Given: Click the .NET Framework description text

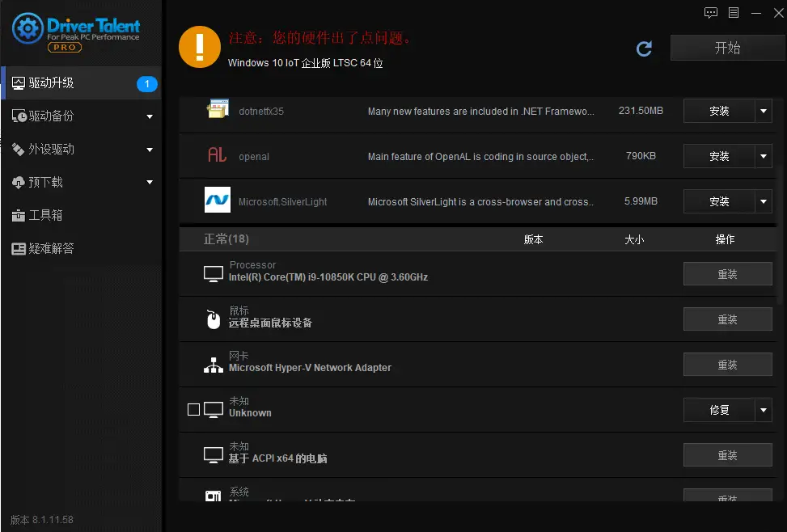Looking at the screenshot, I should point(480,112).
